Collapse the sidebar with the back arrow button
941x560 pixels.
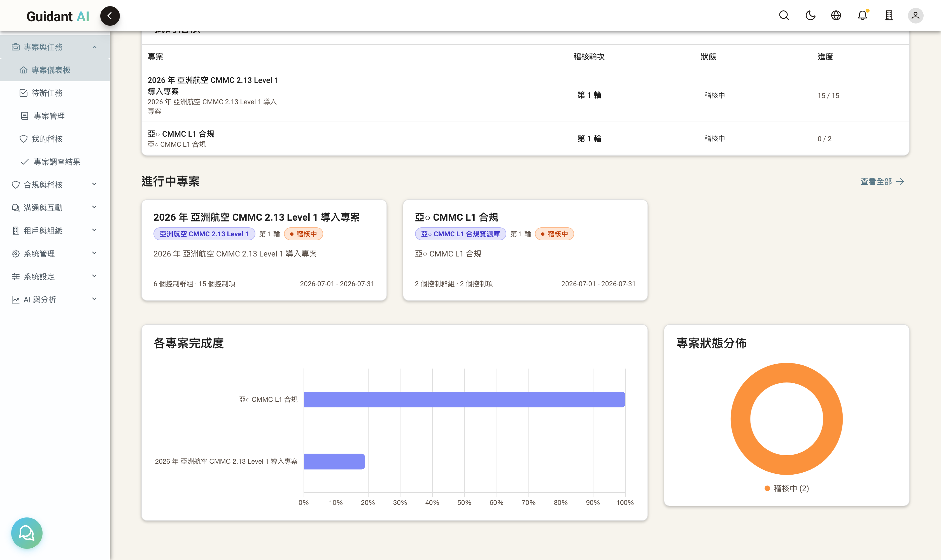point(110,16)
